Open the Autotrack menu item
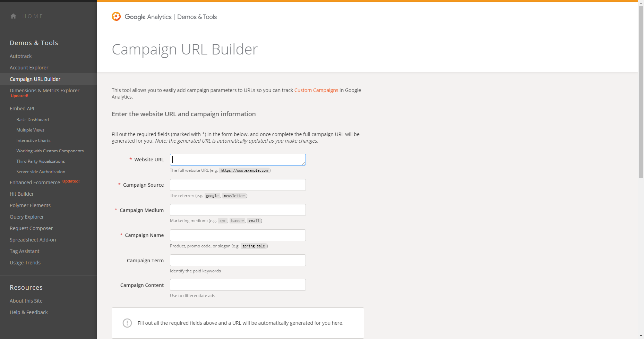Viewport: 644px width, 339px height. [x=20, y=56]
